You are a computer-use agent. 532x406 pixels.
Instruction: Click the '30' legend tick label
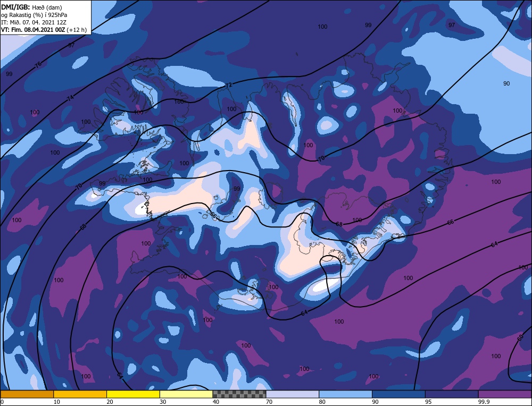[163, 402]
